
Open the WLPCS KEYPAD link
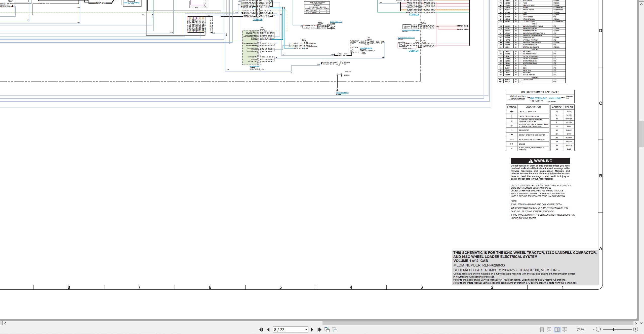pyautogui.click(x=366, y=48)
